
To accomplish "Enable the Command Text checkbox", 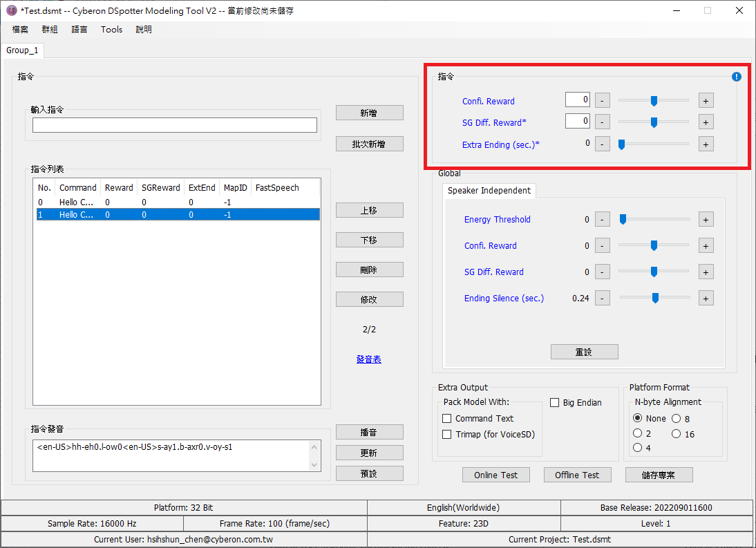I will [x=447, y=419].
